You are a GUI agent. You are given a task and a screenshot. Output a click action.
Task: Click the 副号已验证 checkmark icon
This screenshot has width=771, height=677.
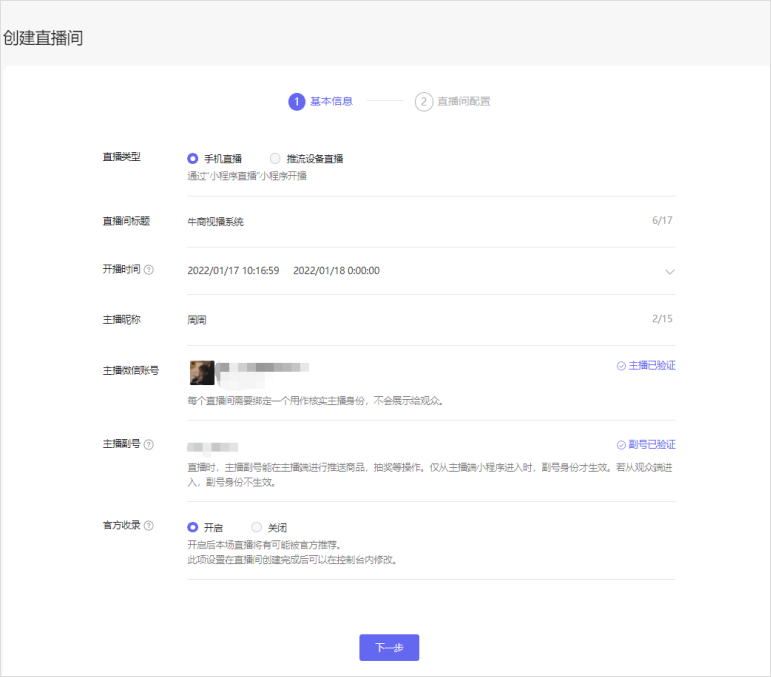[621, 445]
